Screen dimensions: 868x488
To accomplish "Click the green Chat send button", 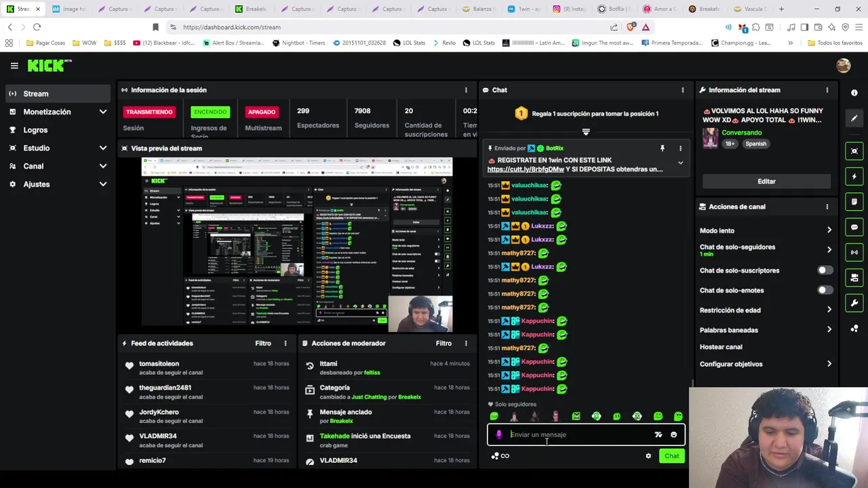I will [x=671, y=456].
